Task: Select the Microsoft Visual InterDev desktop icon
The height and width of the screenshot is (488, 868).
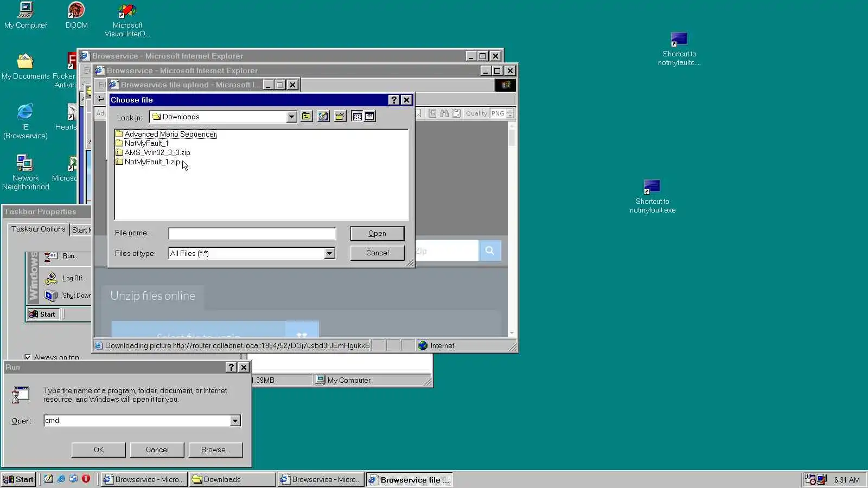Action: (127, 20)
